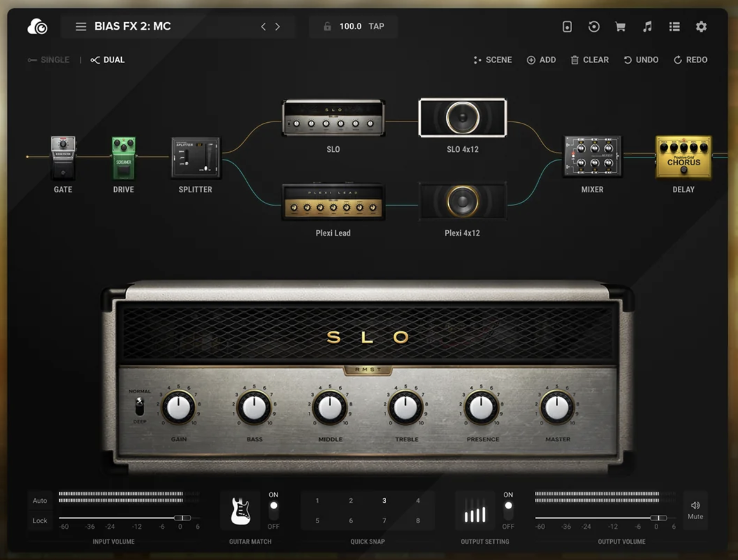
Task: Switch to DUAL signal path
Action: click(x=108, y=60)
